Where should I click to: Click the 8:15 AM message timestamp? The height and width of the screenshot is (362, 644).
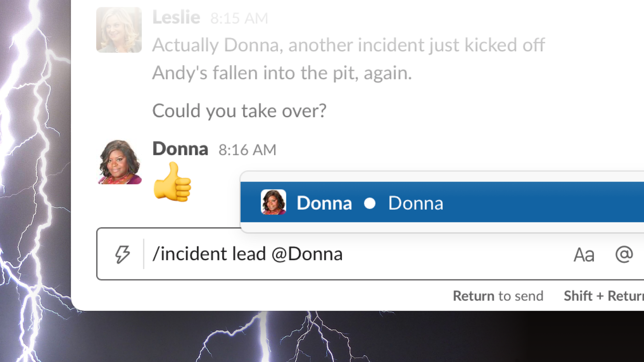[x=239, y=18]
